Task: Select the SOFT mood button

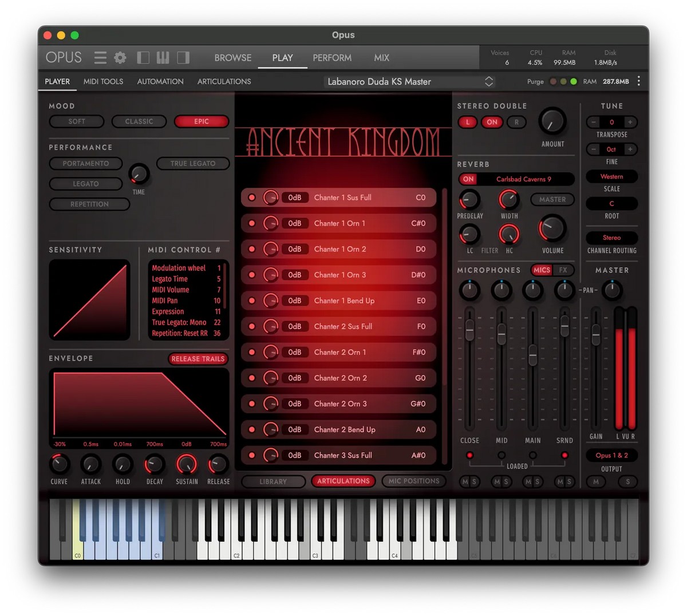Action: point(77,121)
